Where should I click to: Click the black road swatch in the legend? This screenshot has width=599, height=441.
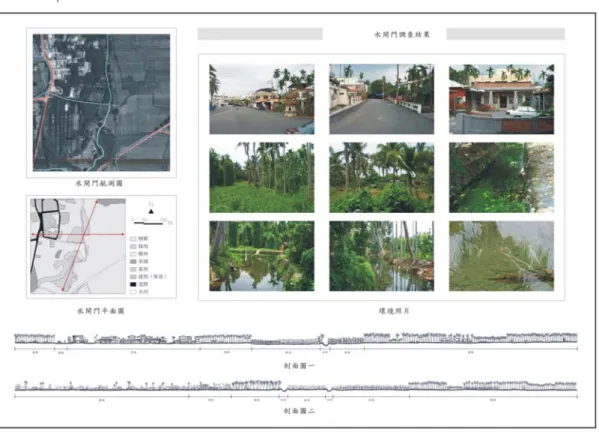click(x=133, y=284)
